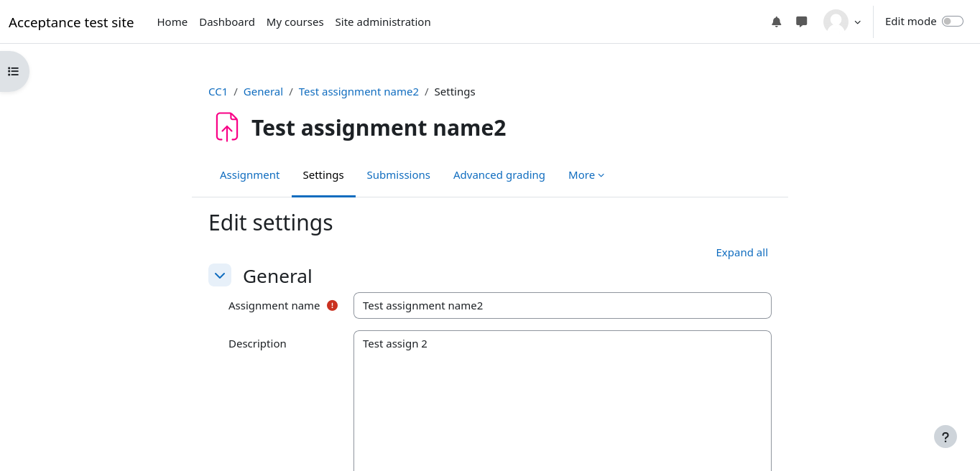Go to CC1 breadcrumb link
This screenshot has height=471, width=980.
tap(218, 92)
